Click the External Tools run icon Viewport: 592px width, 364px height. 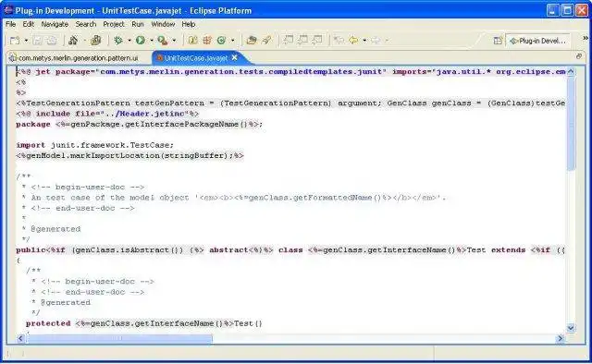(163, 41)
